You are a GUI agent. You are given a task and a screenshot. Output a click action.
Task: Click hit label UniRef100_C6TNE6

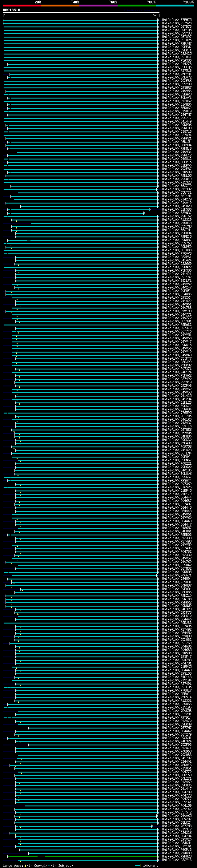click(x=176, y=430)
